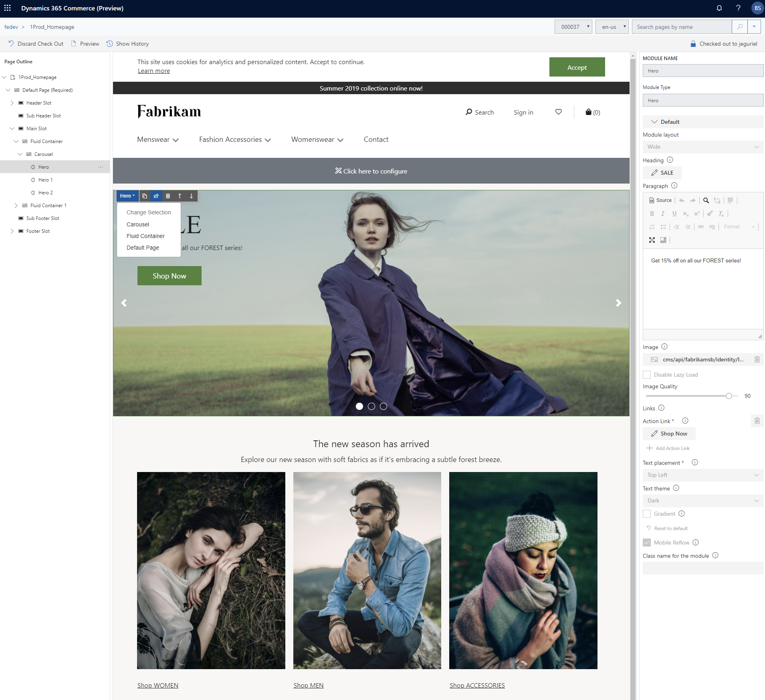Open the app launcher grid

(8, 8)
